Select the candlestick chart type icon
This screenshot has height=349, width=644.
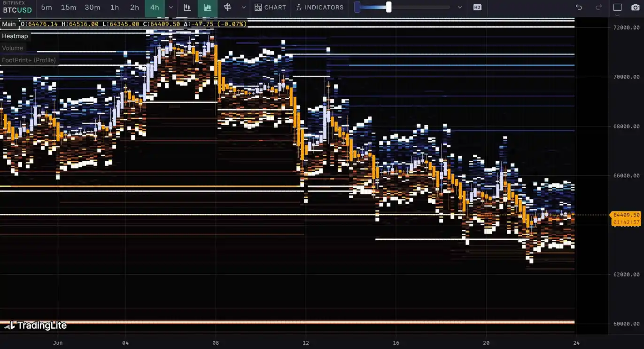pos(187,8)
